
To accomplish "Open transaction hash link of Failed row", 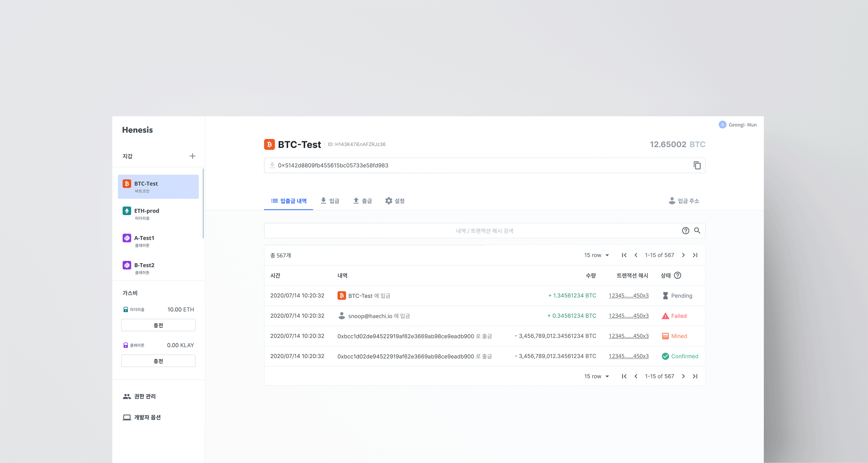I will 628,316.
